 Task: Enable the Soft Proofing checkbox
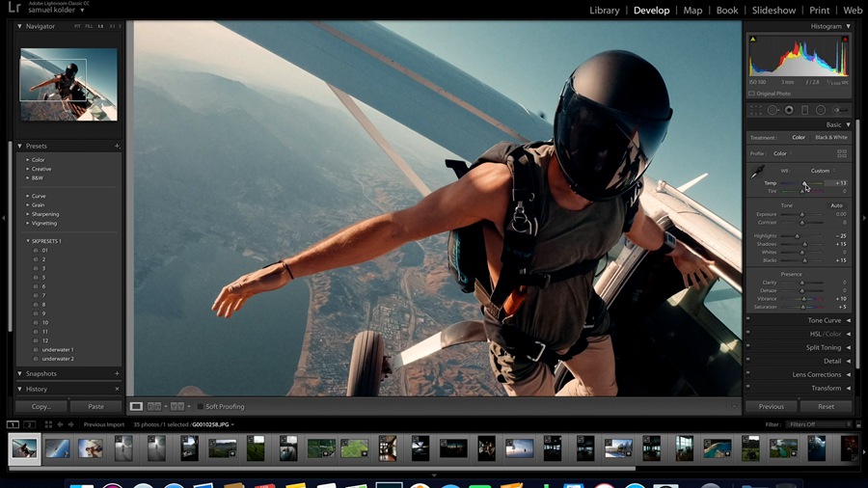(x=201, y=407)
